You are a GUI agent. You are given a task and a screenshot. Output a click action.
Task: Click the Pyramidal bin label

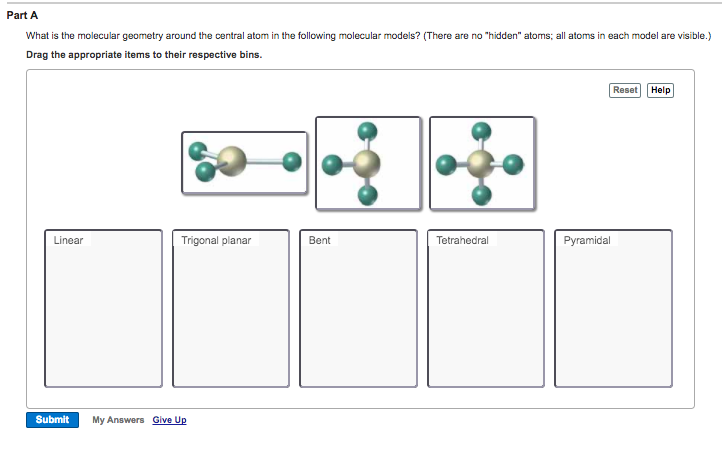[x=587, y=241]
